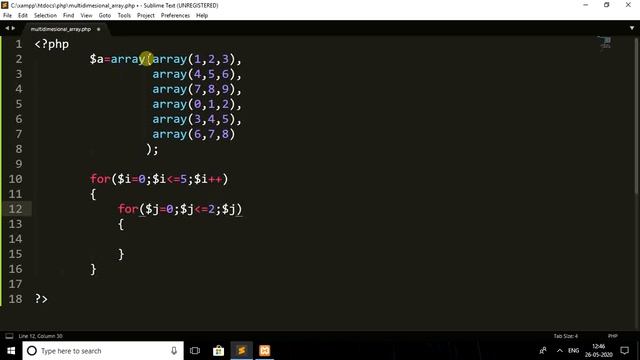Click on array(0,1,2) in line 5
640x360 pixels.
pos(193,104)
